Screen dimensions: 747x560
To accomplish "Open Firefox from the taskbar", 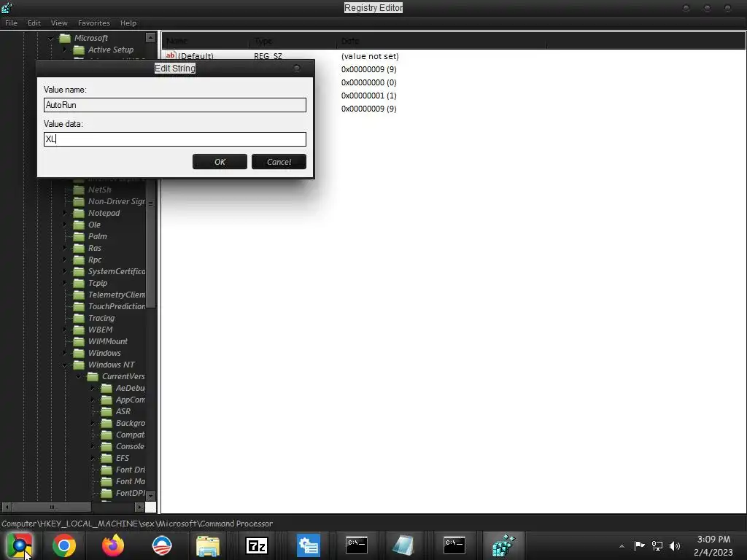I will [113, 545].
